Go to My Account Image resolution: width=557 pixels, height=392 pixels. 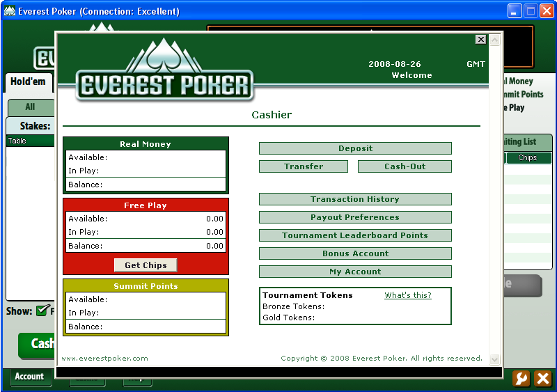click(355, 272)
